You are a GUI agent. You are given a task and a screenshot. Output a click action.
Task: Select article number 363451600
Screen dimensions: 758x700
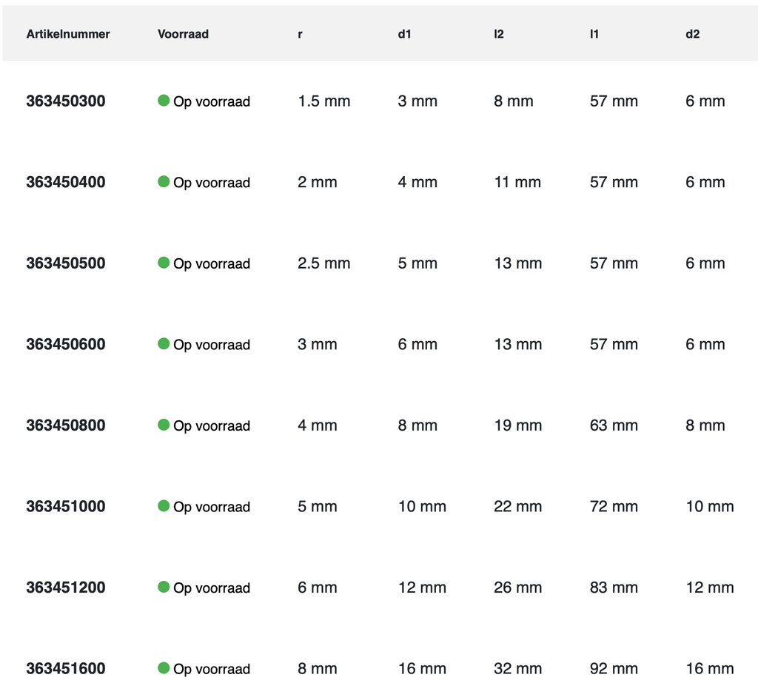pos(66,669)
